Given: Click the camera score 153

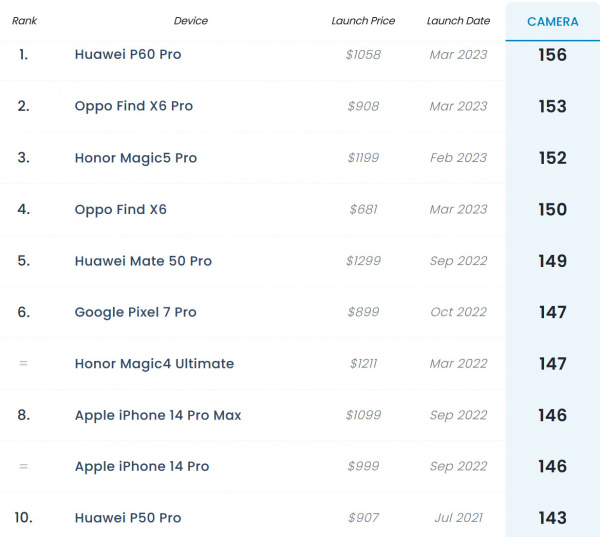Looking at the screenshot, I should click(552, 106).
